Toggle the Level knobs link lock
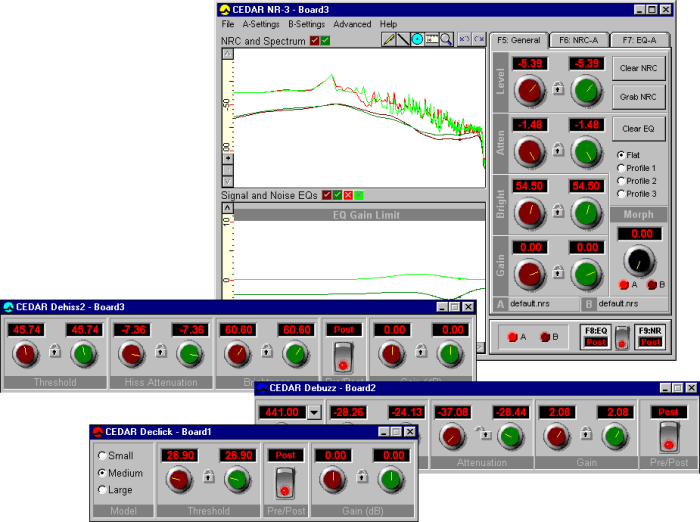700x522 pixels. coord(558,88)
